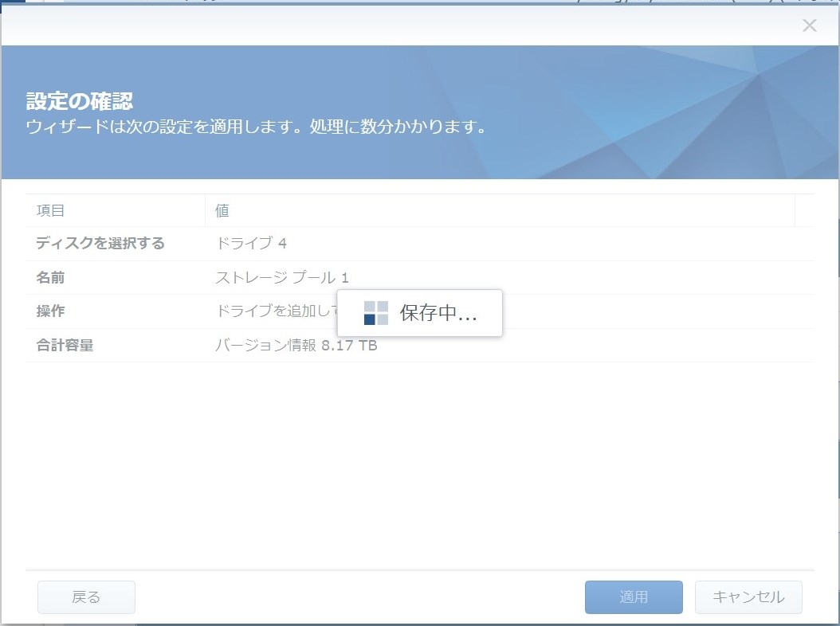Viewport: 840px width, 626px height.
Task: Click the ドライブ 4 value
Action: pos(251,244)
